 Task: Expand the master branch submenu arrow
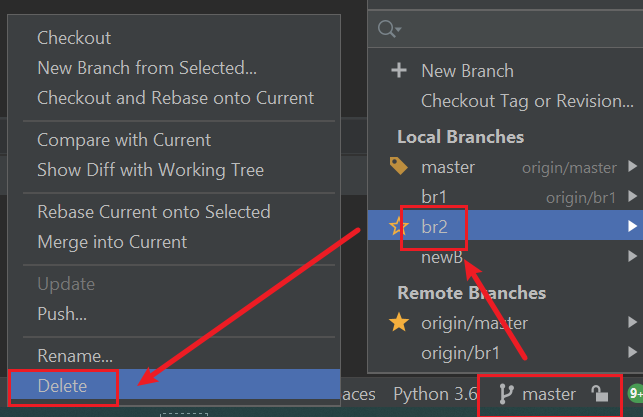pos(632,166)
